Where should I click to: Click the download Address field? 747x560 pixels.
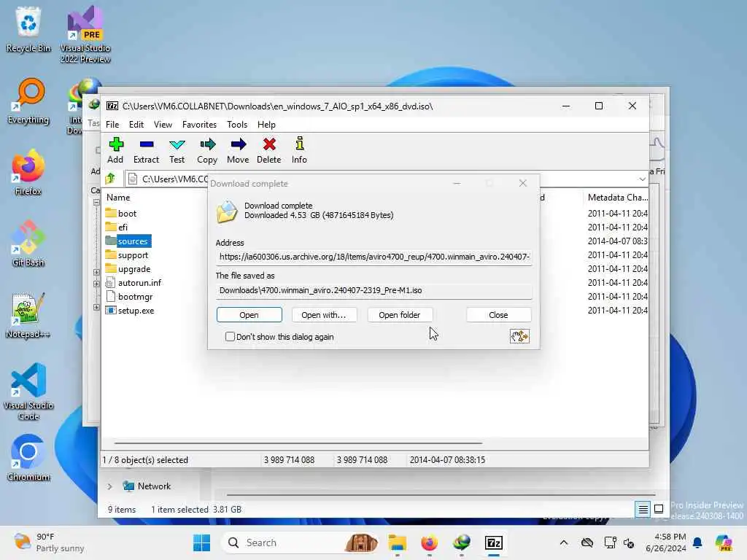click(x=374, y=257)
